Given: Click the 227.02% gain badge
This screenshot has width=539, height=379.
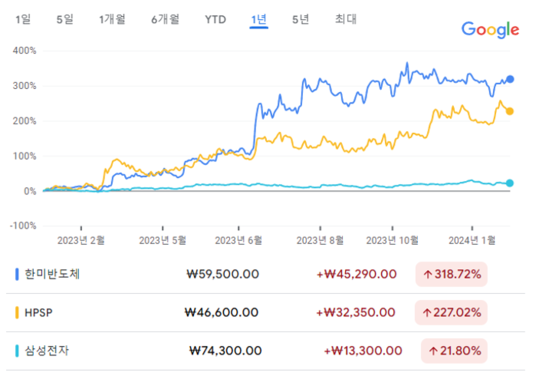Looking at the screenshot, I should 451,313.
